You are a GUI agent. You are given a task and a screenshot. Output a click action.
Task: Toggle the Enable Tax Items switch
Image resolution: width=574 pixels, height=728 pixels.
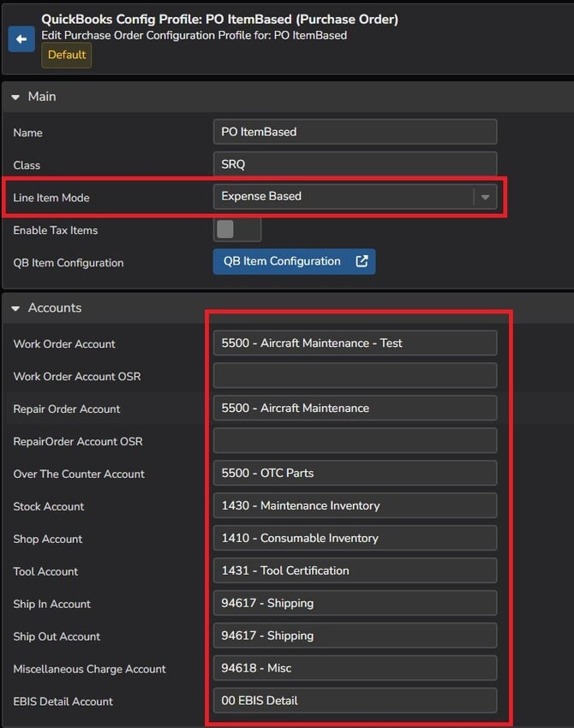point(237,230)
